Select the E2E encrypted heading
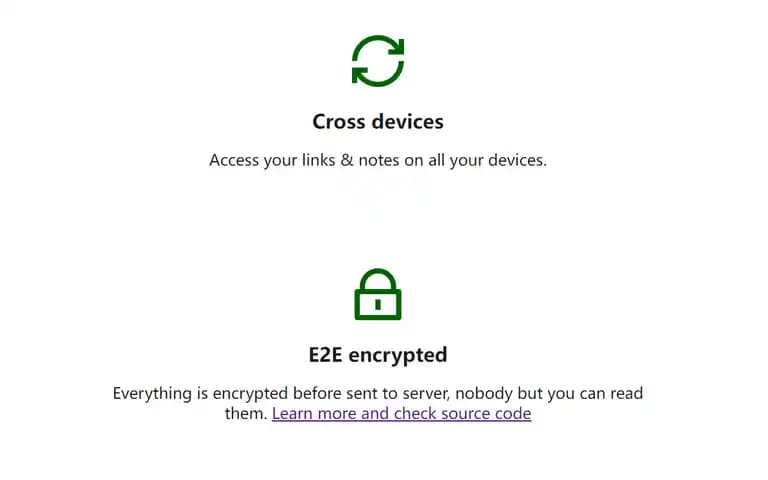The image size is (768, 480). pyautogui.click(x=378, y=355)
